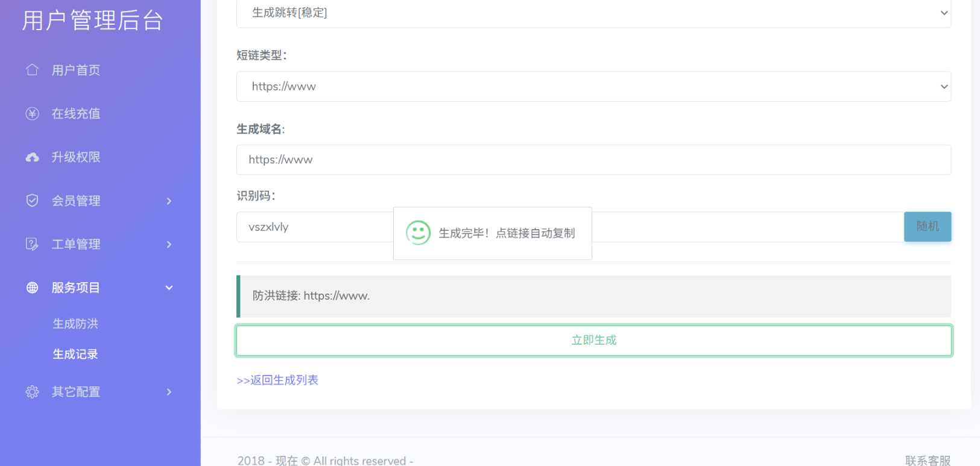Select 生成记录 in the sidebar

[75, 354]
